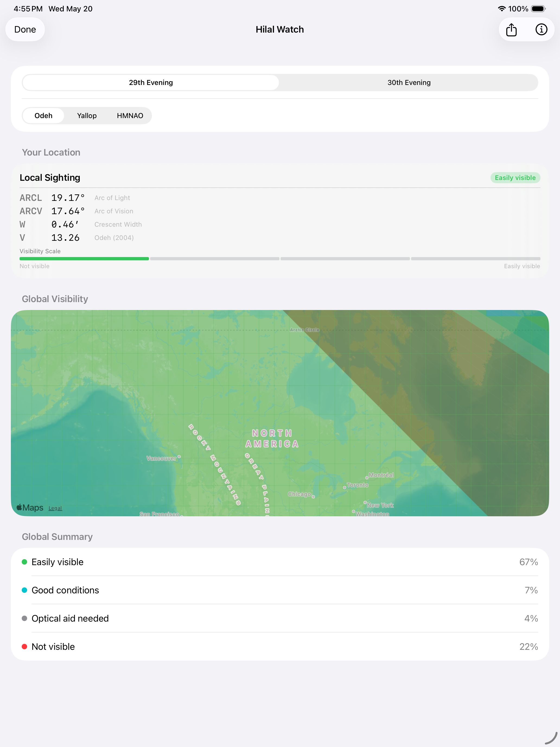Tap the Done button
560x747 pixels.
pos(25,30)
